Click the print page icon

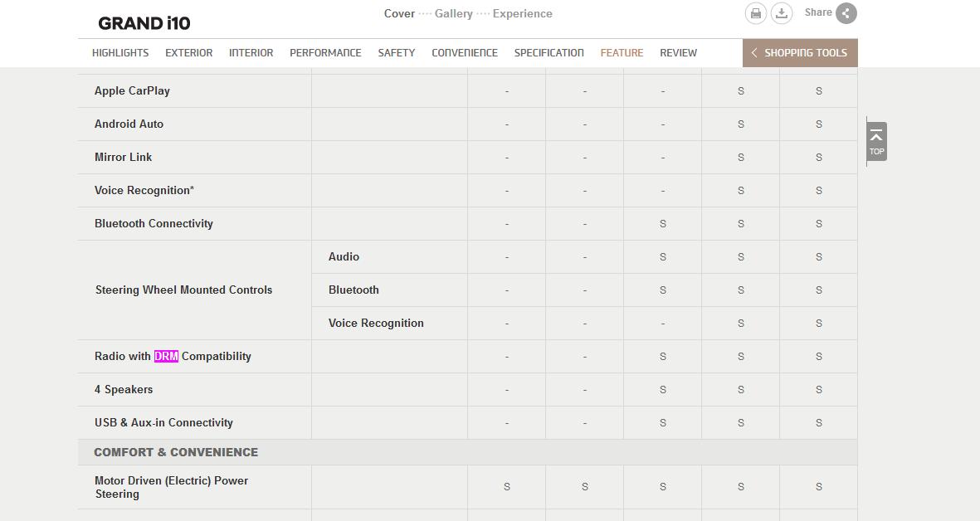pyautogui.click(x=756, y=13)
